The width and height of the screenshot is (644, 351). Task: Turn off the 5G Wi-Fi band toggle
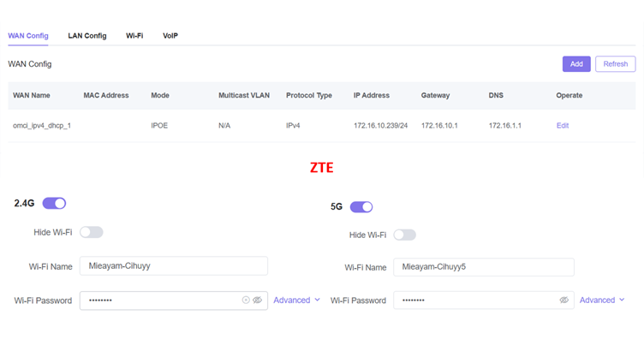(361, 206)
